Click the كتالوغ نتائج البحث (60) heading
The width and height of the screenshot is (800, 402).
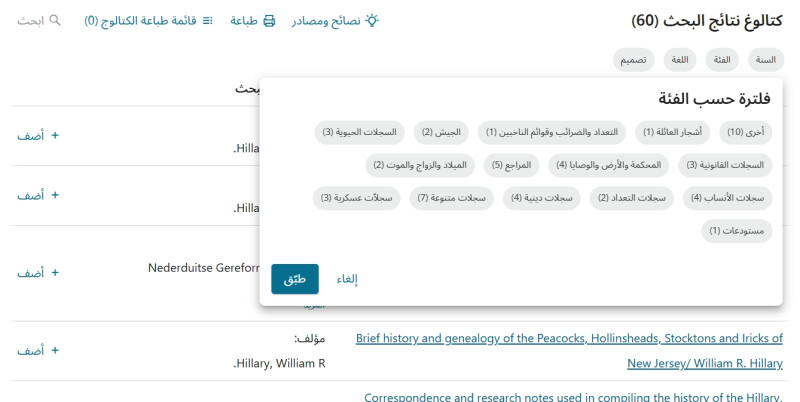click(707, 21)
